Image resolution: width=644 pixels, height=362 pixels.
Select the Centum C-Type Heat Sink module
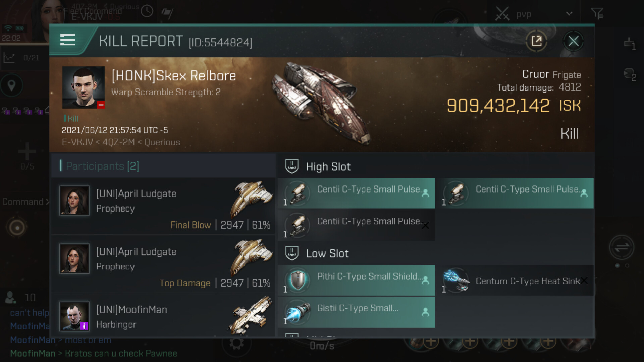[517, 281]
